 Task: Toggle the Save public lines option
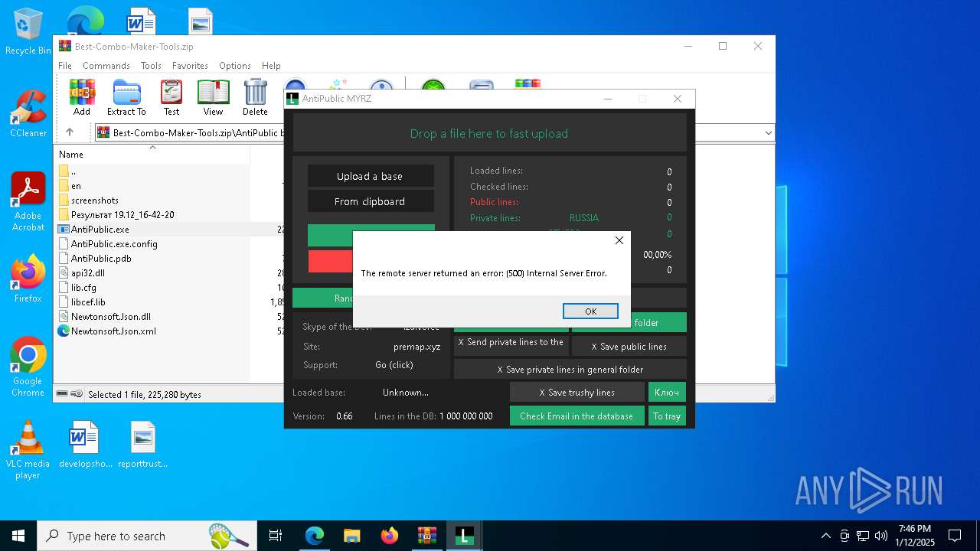click(629, 347)
